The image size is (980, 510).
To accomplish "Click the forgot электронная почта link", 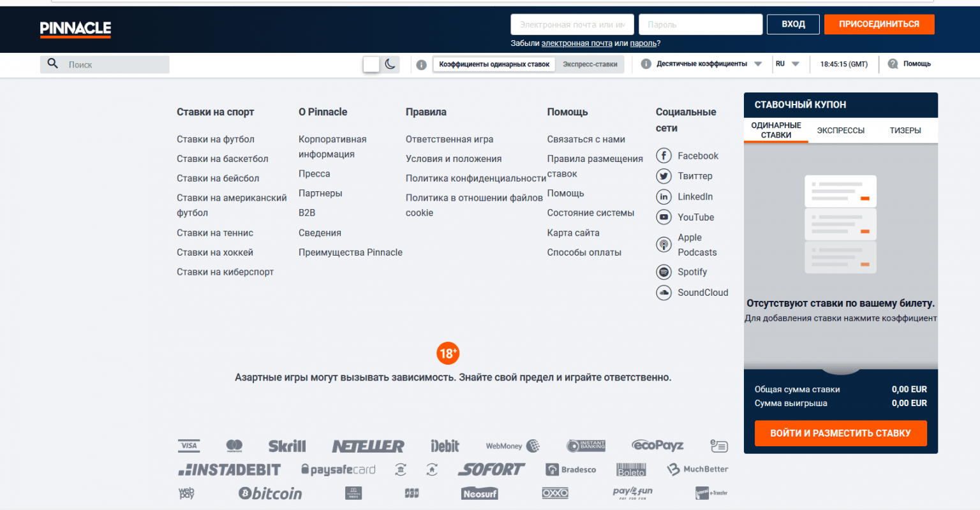I will [x=577, y=43].
